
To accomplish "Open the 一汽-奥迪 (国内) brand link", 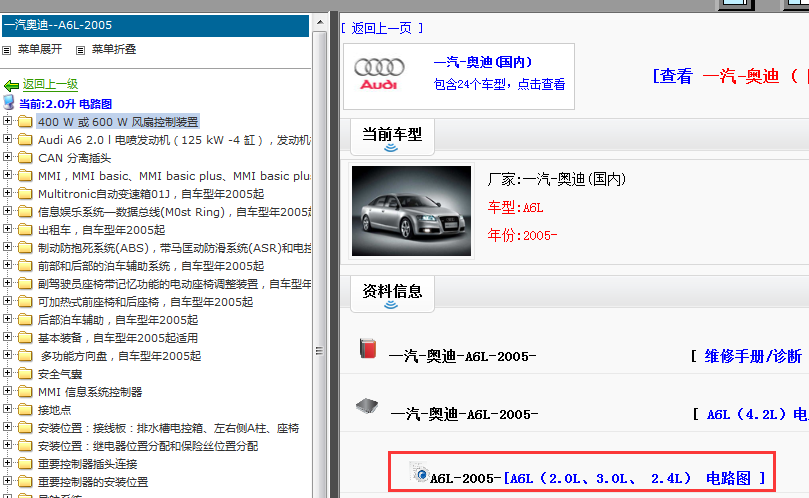I will tap(483, 62).
